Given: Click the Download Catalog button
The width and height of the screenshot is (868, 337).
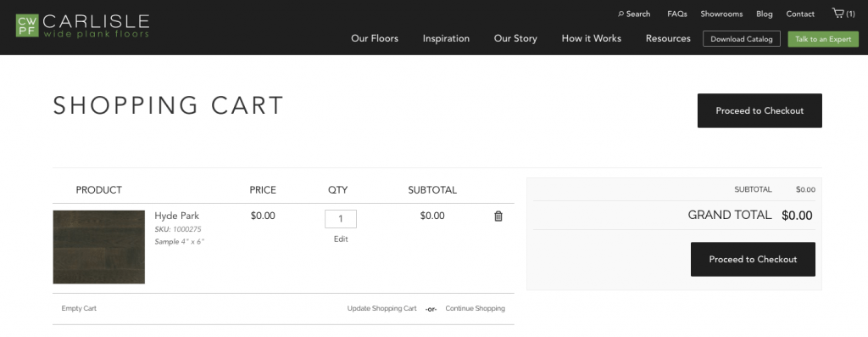Looking at the screenshot, I should [741, 39].
